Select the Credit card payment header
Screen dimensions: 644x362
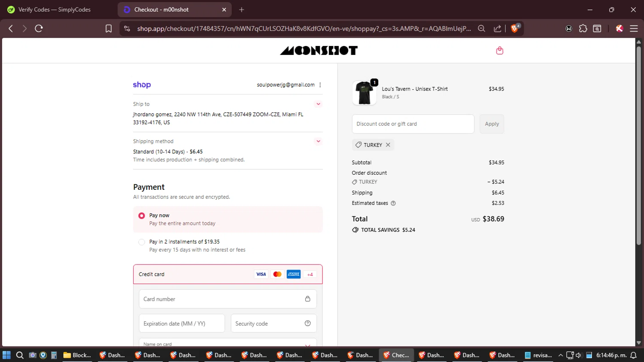pyautogui.click(x=228, y=274)
